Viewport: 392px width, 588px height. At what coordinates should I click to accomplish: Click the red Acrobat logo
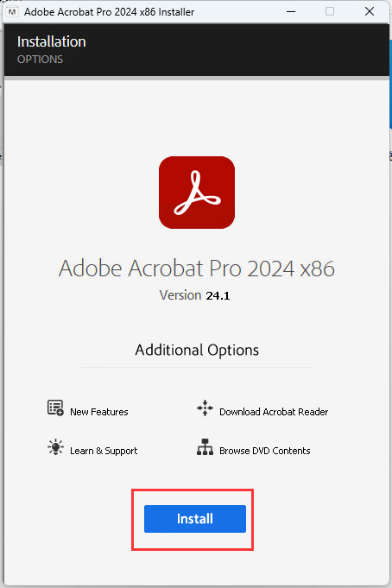click(197, 193)
